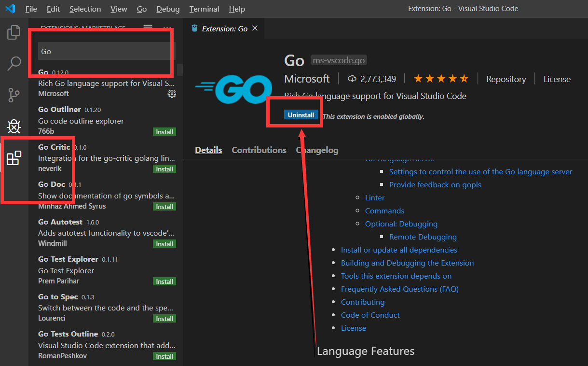588x366 pixels.
Task: Select Go Tests Outline extension row
Action: point(106,345)
